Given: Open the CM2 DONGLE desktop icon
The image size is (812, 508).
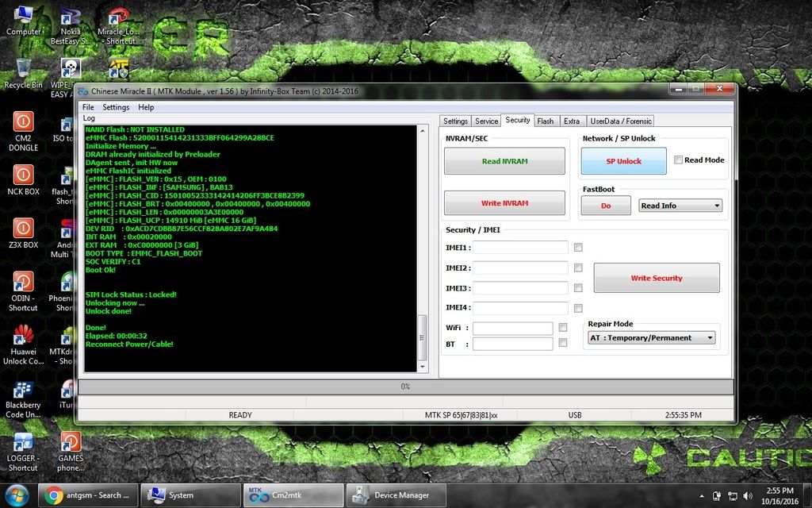Looking at the screenshot, I should point(23,123).
